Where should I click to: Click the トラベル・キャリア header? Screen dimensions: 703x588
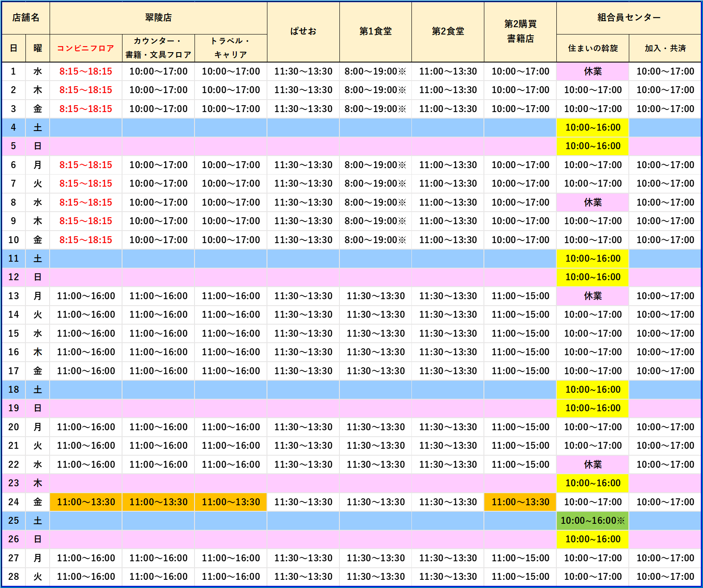(x=231, y=48)
